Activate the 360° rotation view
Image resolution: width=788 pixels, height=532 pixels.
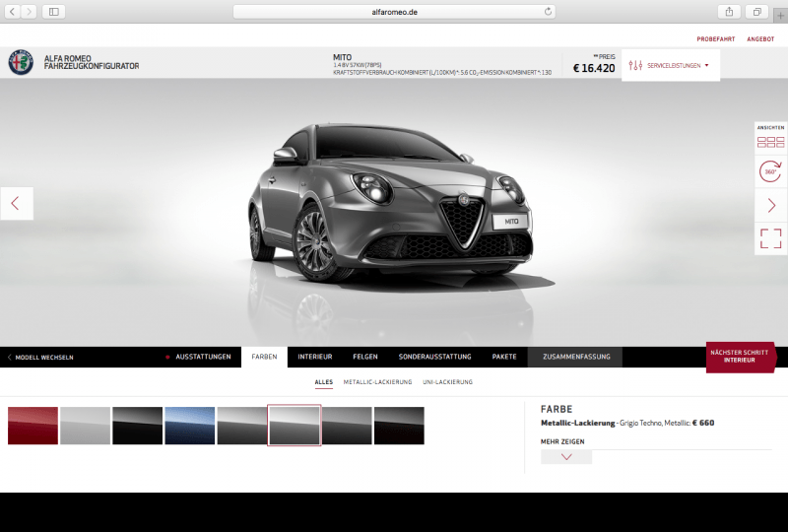(770, 171)
